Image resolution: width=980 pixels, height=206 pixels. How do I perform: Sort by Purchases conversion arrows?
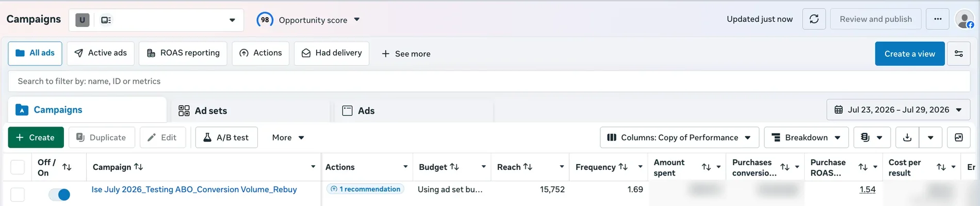pyautogui.click(x=785, y=167)
